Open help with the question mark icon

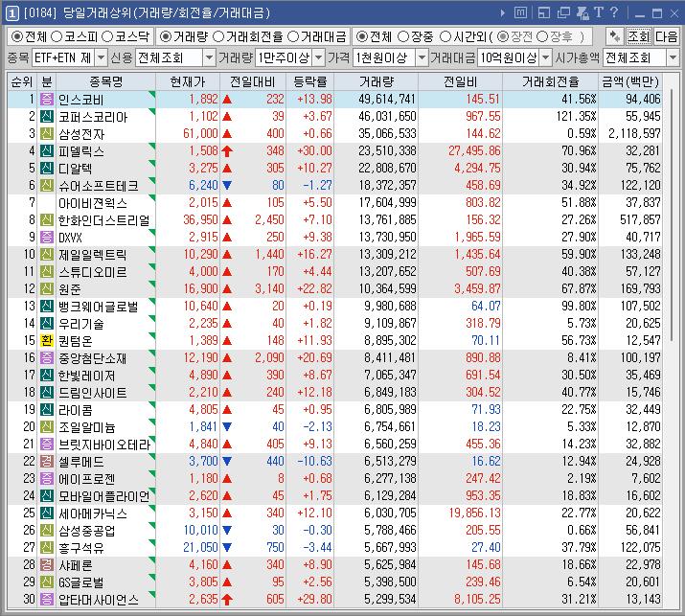614,12
